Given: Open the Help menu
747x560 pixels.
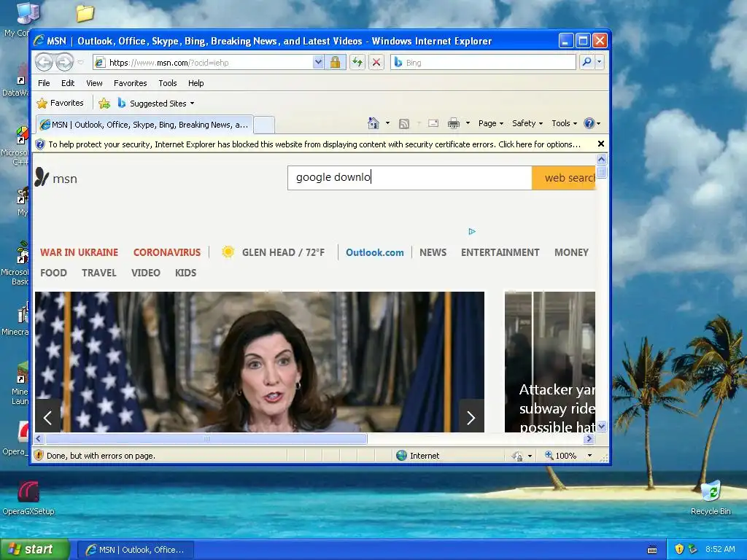Looking at the screenshot, I should [x=196, y=83].
